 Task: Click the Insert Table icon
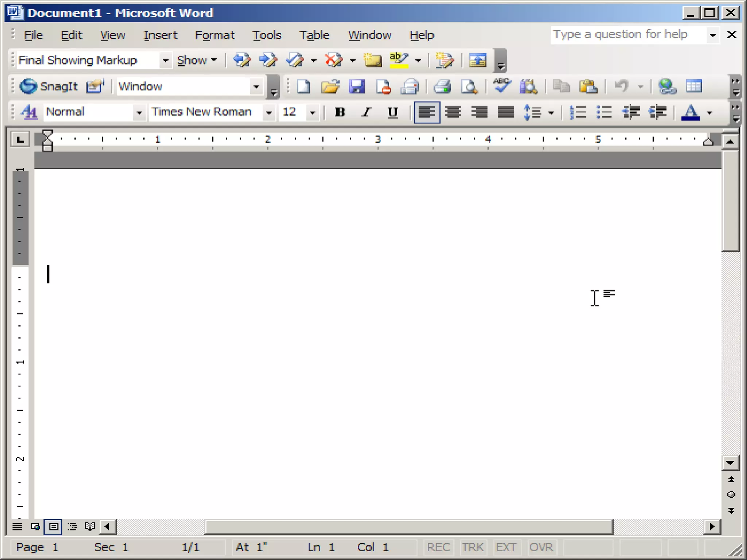tap(693, 86)
